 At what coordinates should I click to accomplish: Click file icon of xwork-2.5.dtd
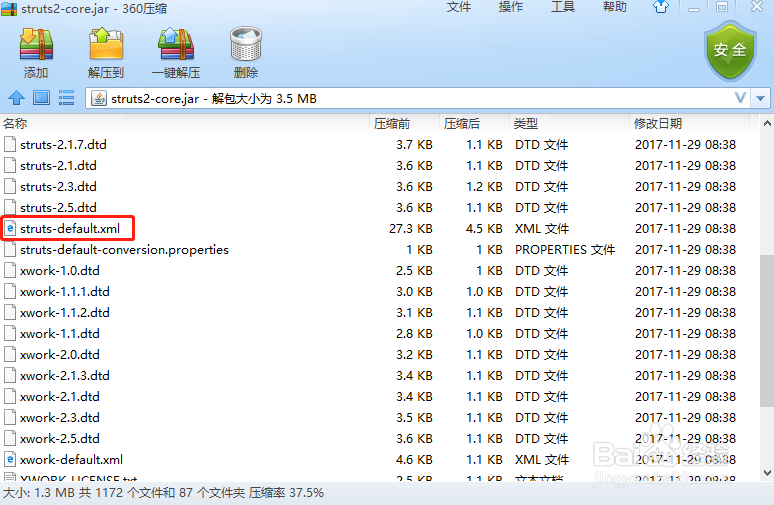point(9,439)
